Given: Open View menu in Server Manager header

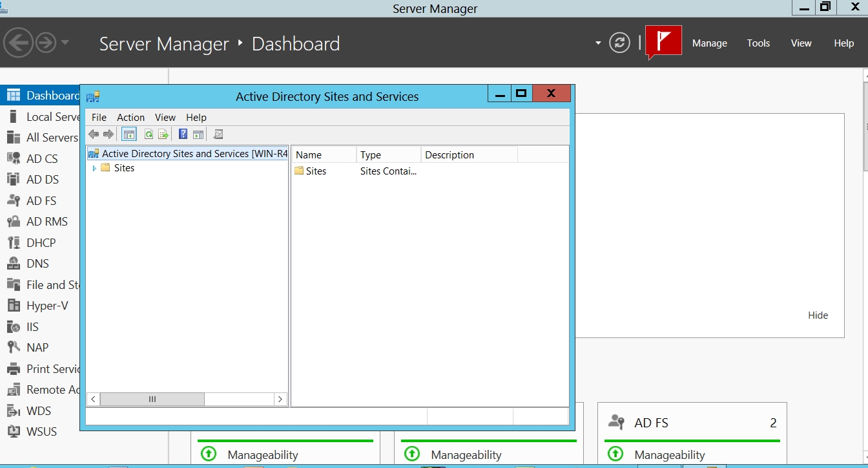Looking at the screenshot, I should (x=801, y=43).
